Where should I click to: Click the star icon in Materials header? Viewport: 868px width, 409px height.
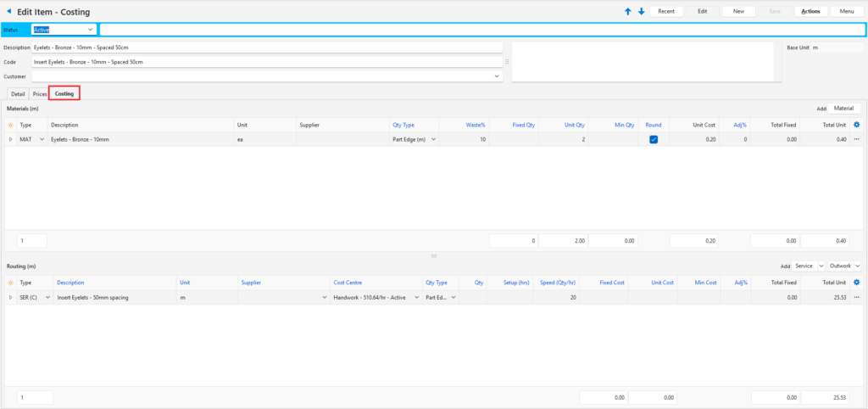click(x=11, y=125)
